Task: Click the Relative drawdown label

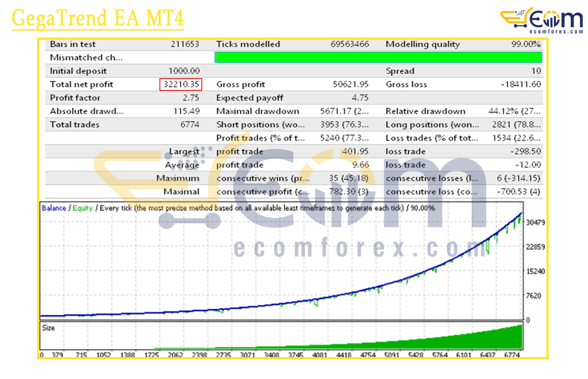Action: (x=425, y=111)
